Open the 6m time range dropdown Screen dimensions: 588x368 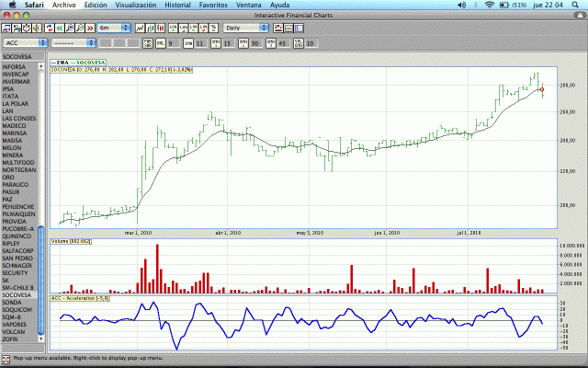[x=115, y=29]
